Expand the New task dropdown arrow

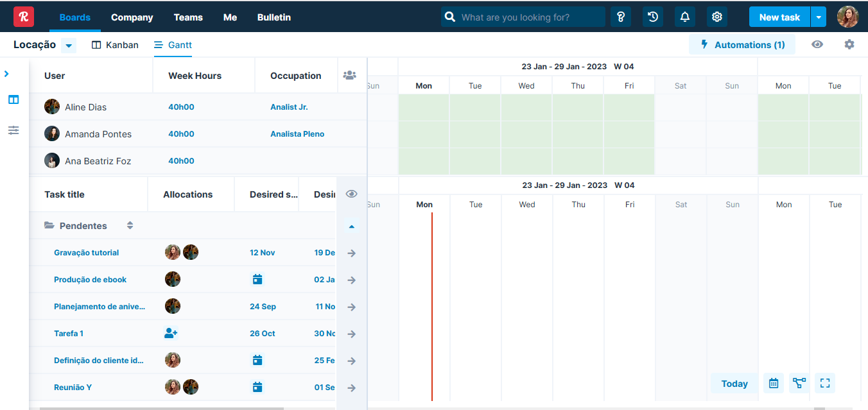point(818,16)
